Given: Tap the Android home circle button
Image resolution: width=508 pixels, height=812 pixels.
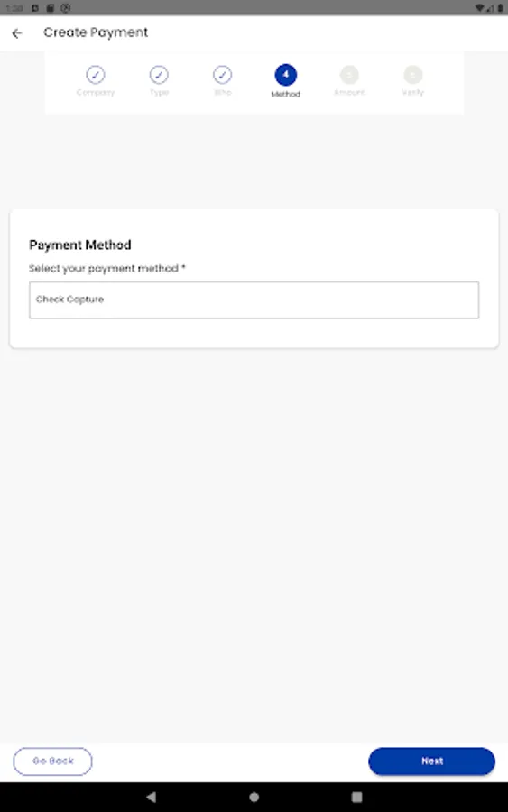Looking at the screenshot, I should 254,797.
